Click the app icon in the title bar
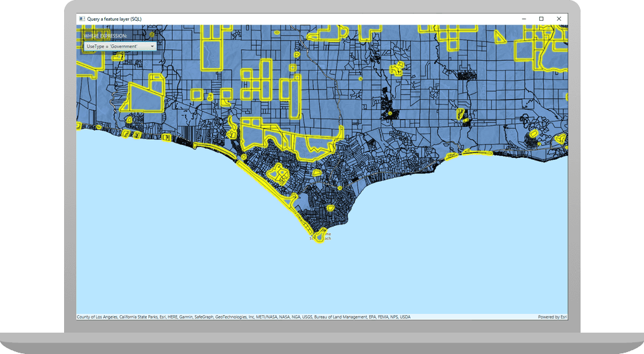The width and height of the screenshot is (644, 354). 82,19
